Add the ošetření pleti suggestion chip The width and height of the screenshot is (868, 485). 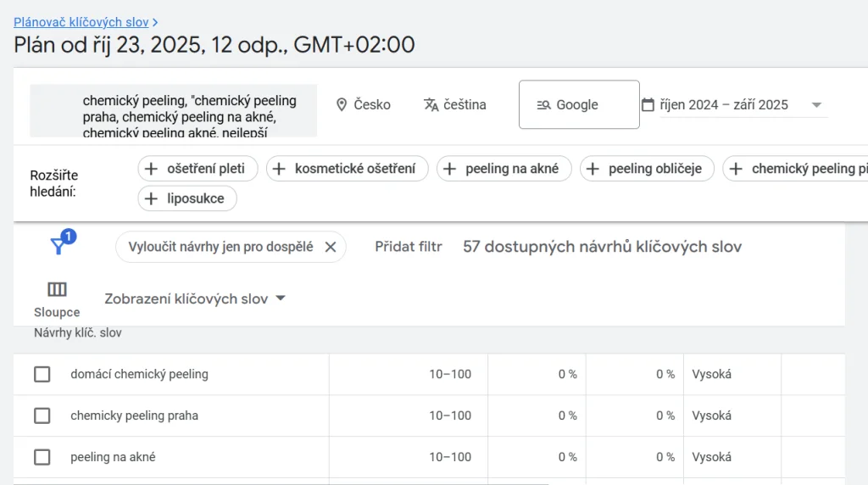point(198,169)
